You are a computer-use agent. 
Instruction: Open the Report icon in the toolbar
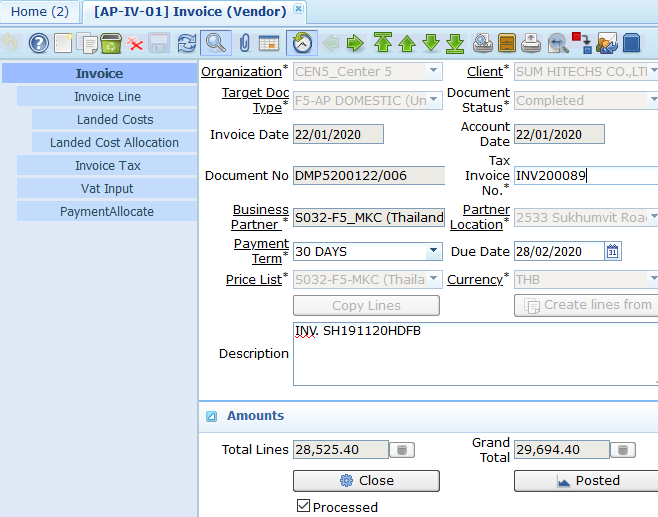coord(483,43)
